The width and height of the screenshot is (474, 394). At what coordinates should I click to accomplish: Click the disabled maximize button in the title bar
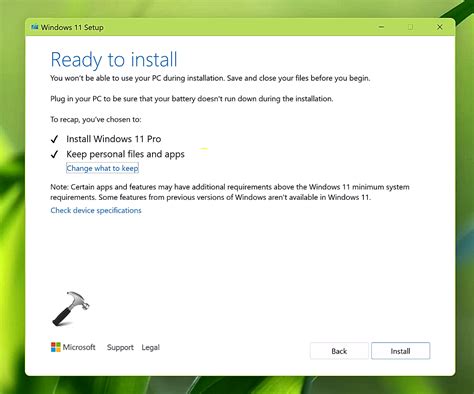click(x=410, y=27)
